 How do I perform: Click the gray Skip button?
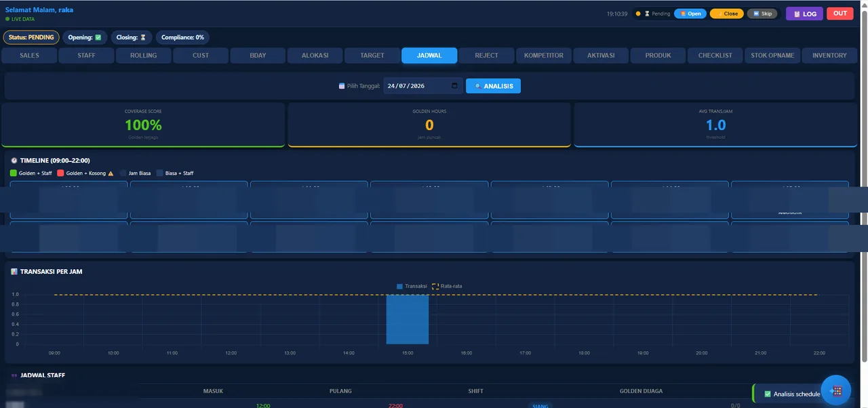pos(762,14)
